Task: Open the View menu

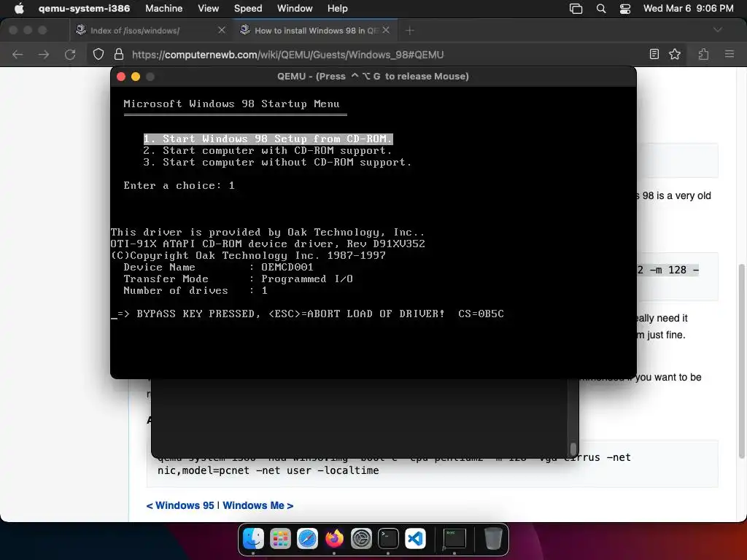Action: pos(208,9)
